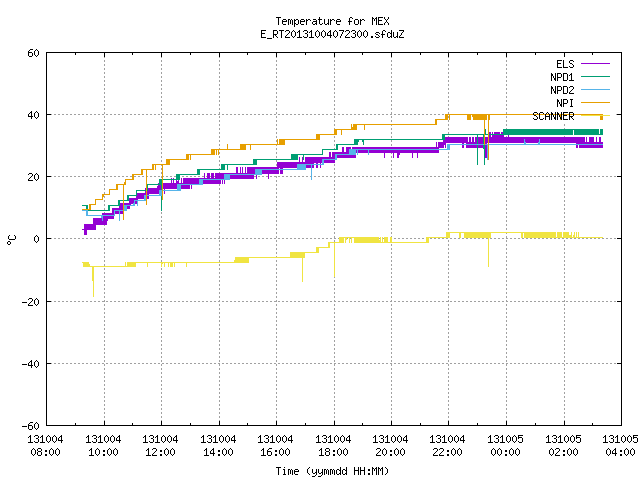Click the y-axis label 20
Screen dimensions: 640x480
[x=33, y=177]
